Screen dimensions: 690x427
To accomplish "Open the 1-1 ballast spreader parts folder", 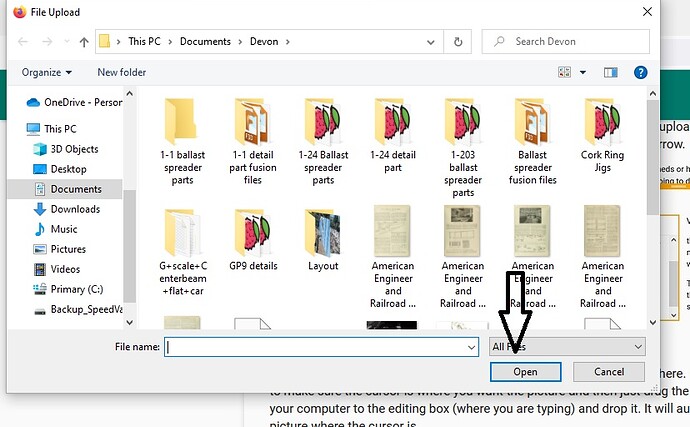I will click(182, 142).
